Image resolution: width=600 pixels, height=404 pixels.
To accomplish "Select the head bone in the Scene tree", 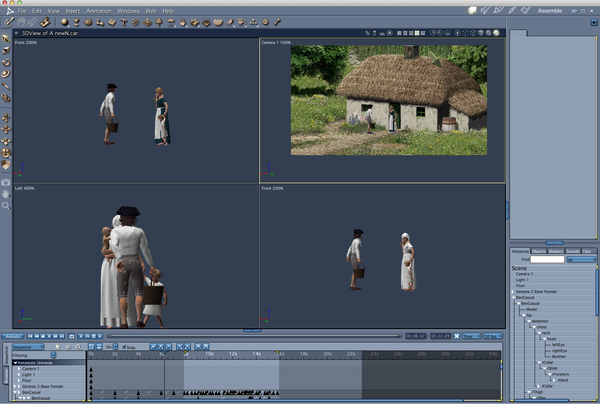I will click(x=551, y=339).
